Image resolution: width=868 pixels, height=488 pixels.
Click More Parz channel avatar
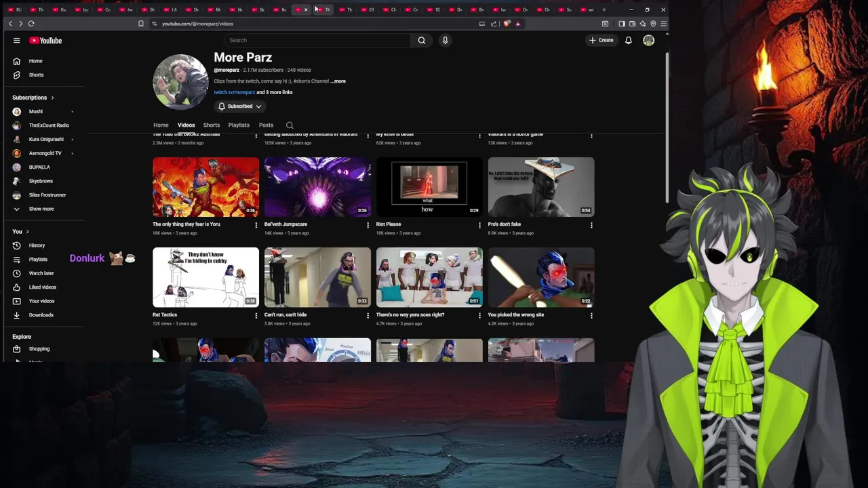(180, 82)
